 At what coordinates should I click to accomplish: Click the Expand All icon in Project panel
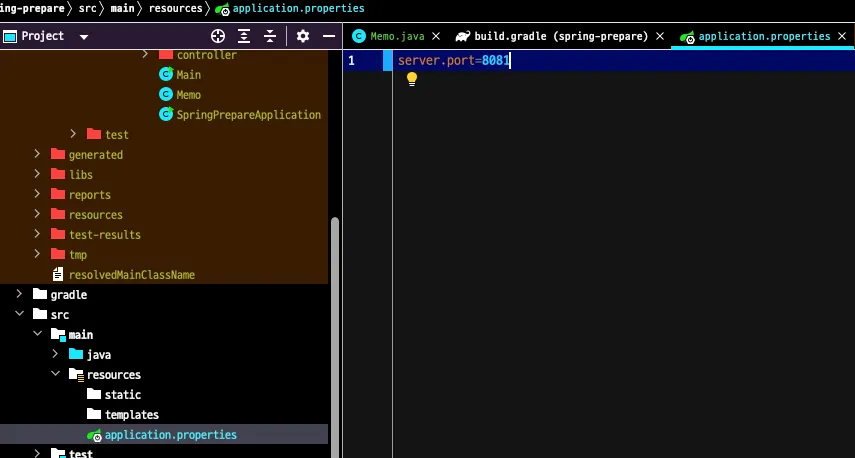tap(244, 36)
